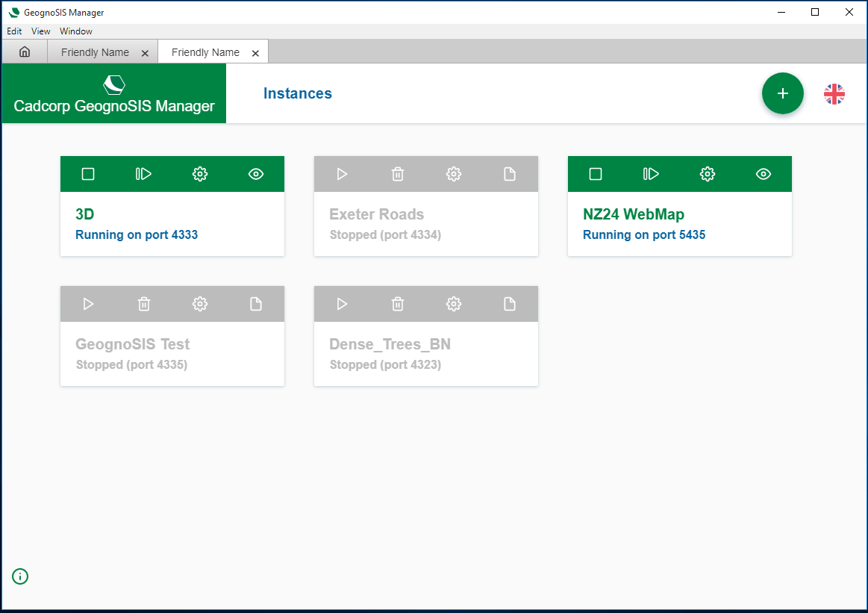The height and width of the screenshot is (613, 868).
Task: Open the Exeter Roads file icon
Action: (x=510, y=174)
